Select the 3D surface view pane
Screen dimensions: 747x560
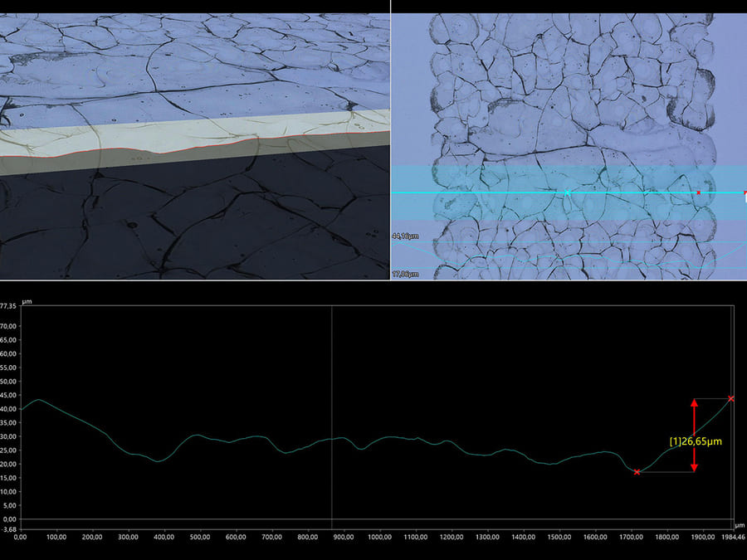[x=191, y=141]
